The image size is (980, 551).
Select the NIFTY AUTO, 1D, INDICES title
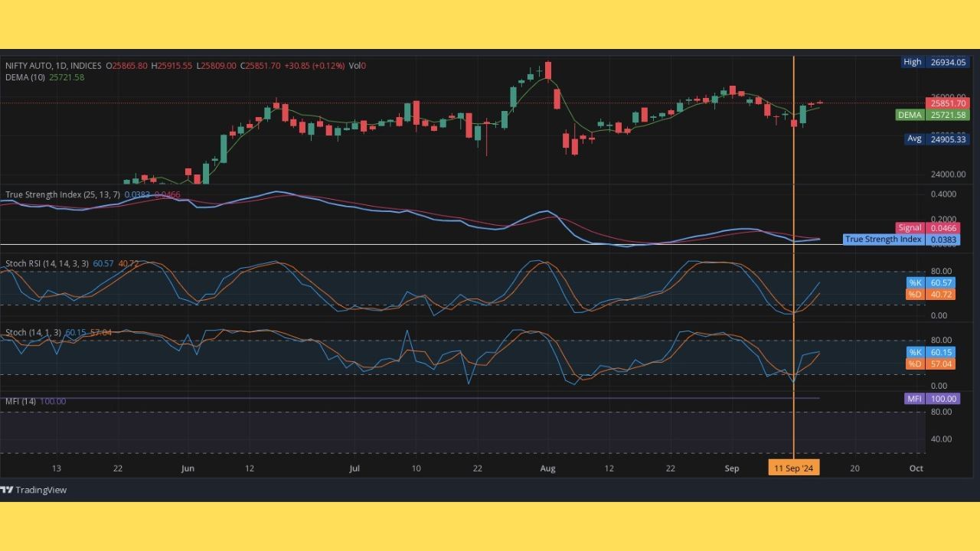tap(54, 66)
